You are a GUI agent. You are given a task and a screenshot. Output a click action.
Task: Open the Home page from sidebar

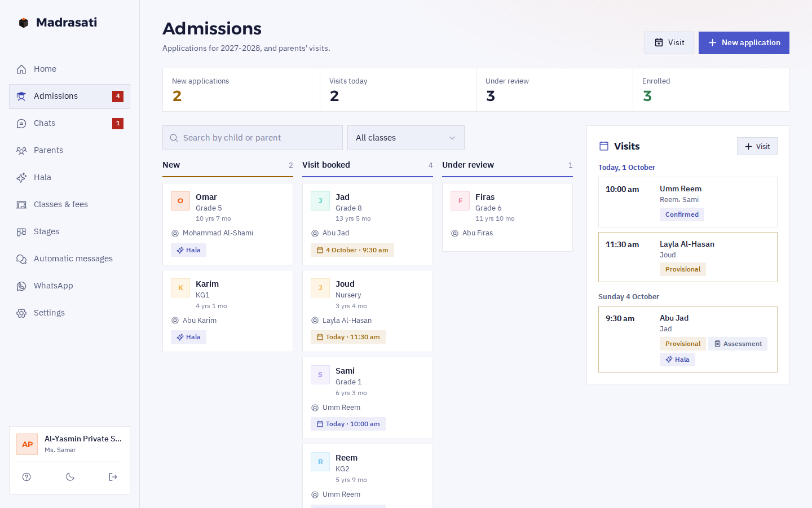point(69,69)
